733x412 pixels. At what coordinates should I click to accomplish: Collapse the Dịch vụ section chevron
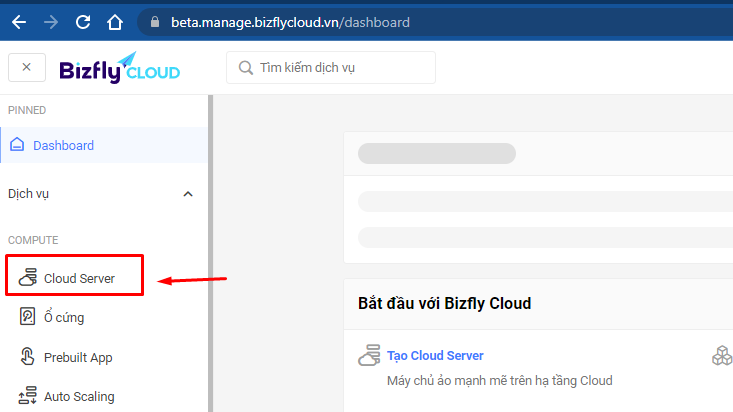(x=188, y=194)
